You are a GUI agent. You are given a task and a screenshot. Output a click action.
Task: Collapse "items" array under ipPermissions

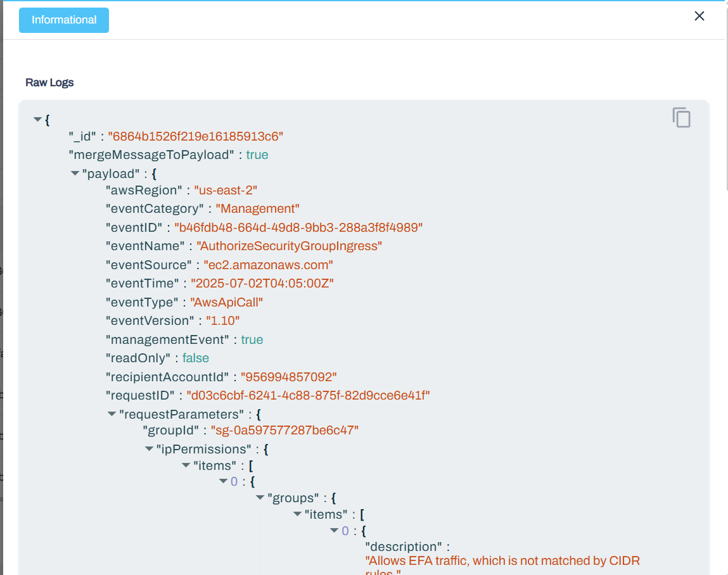point(186,465)
